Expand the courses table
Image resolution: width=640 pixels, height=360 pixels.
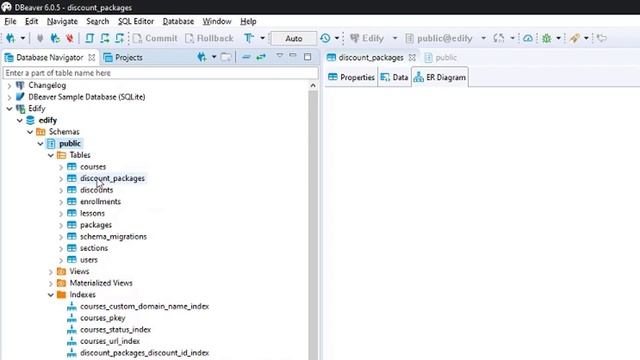[x=61, y=167]
